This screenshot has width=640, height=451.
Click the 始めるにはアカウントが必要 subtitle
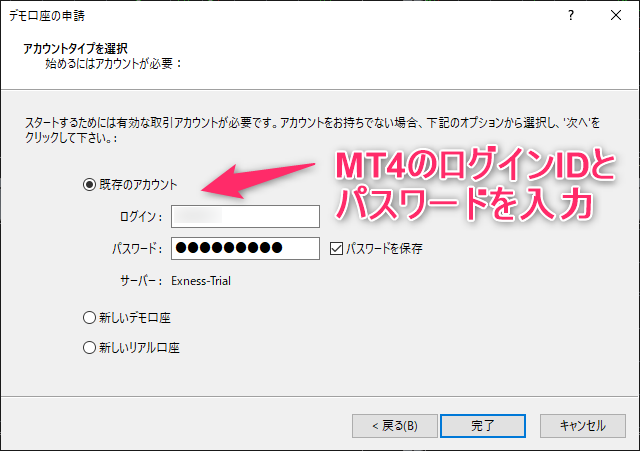coord(113,64)
